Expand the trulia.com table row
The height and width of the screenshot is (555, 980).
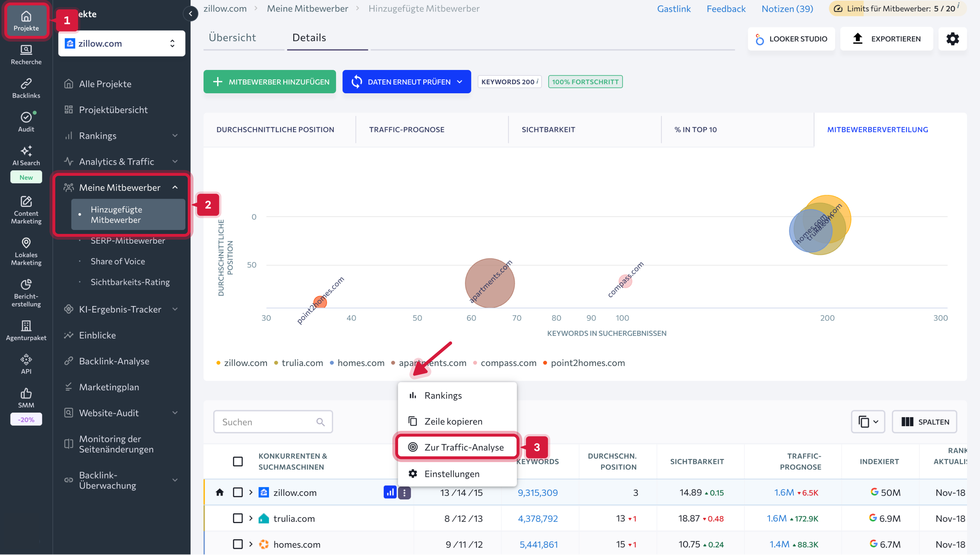(251, 518)
